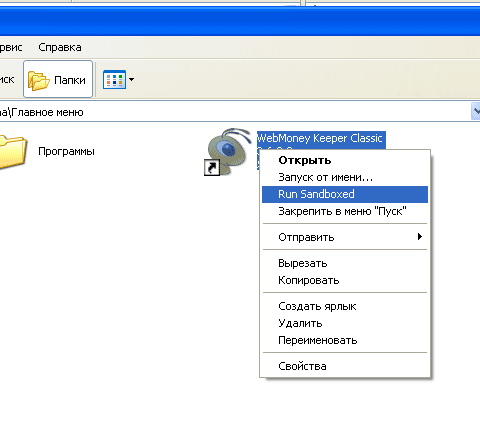Choose Запуск от имени... menu entry

pyautogui.click(x=345, y=177)
